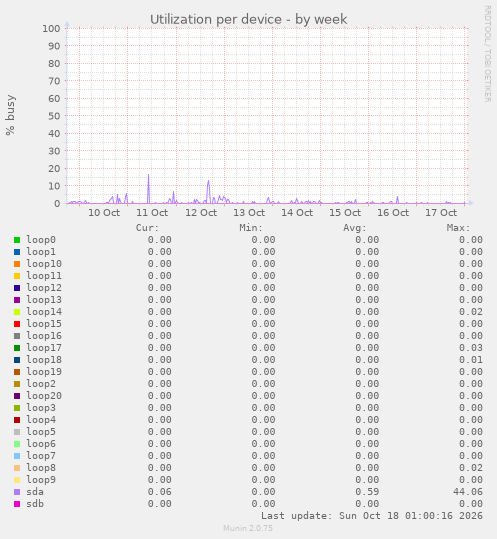Image resolution: width=497 pixels, height=539 pixels.
Task: Select the loop12 legend label
Action: 44,288
